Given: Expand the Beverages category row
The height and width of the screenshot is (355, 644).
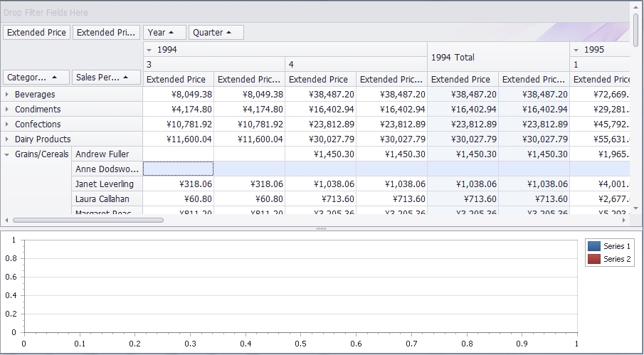Looking at the screenshot, I should 6,95.
